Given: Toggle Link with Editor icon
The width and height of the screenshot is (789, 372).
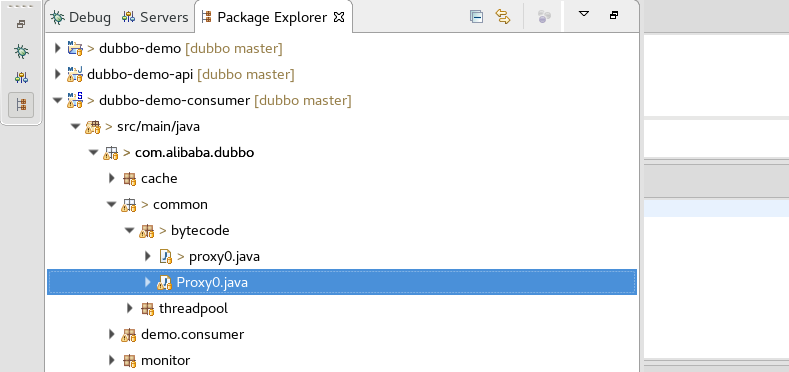Looking at the screenshot, I should coord(502,17).
